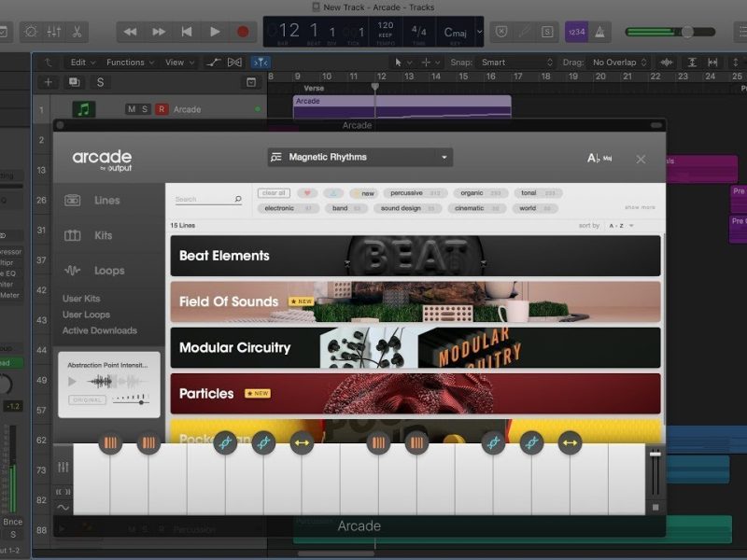Open the Field Of Sounds line
This screenshot has width=747, height=560.
[416, 301]
